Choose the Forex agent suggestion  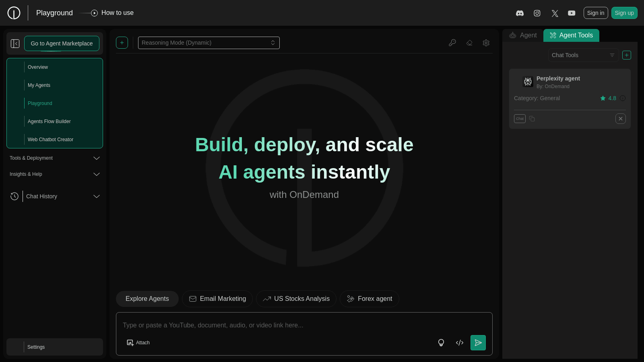point(369,299)
